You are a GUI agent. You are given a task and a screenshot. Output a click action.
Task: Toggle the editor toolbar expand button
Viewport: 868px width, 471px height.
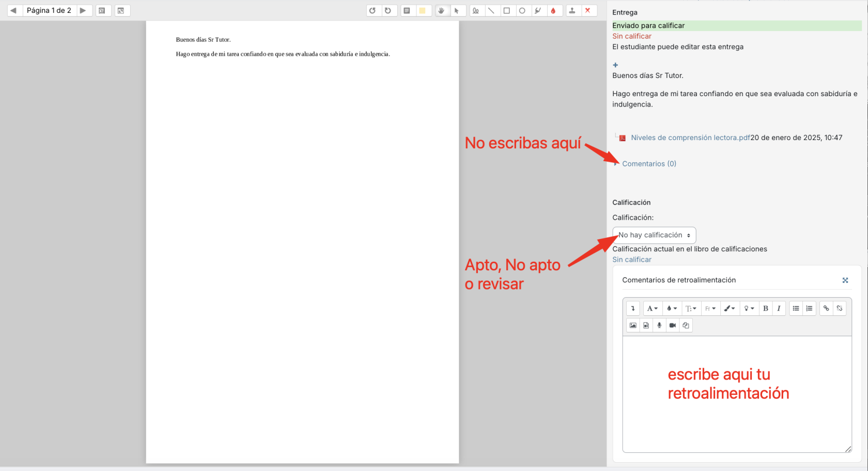[633, 308]
